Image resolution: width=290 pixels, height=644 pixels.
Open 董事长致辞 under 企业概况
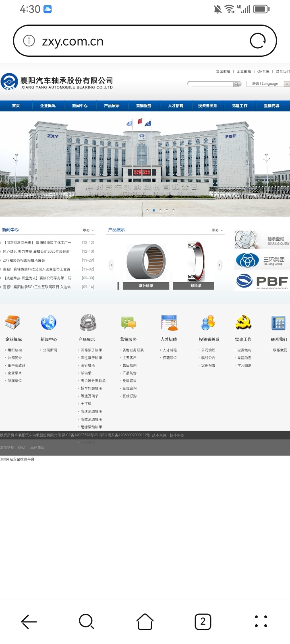(17, 365)
